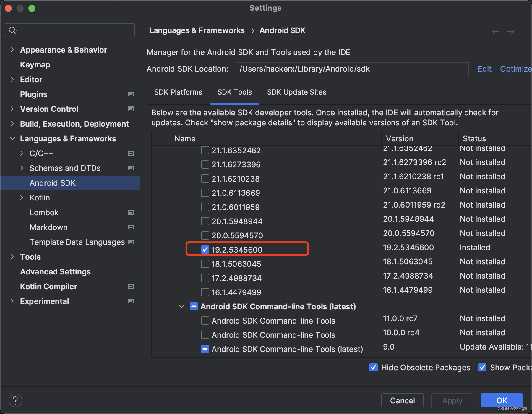Check the 21.0.6113669 package checkbox
532x414 pixels.
[205, 193]
